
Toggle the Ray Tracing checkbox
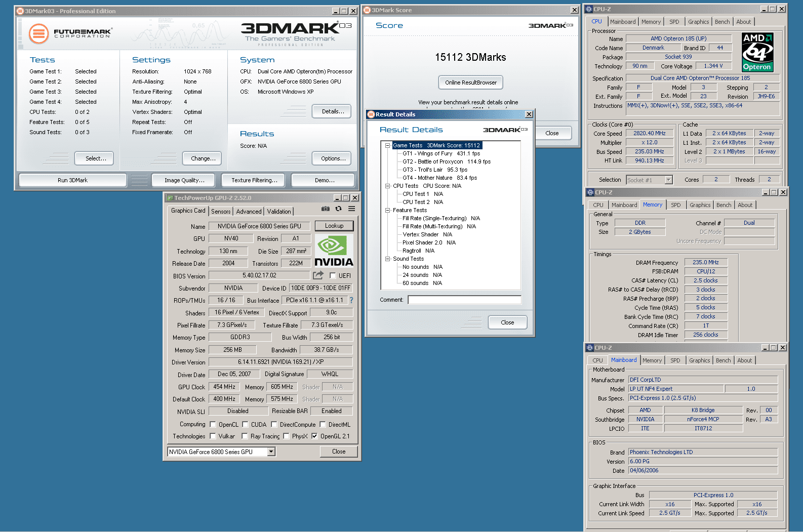(245, 436)
